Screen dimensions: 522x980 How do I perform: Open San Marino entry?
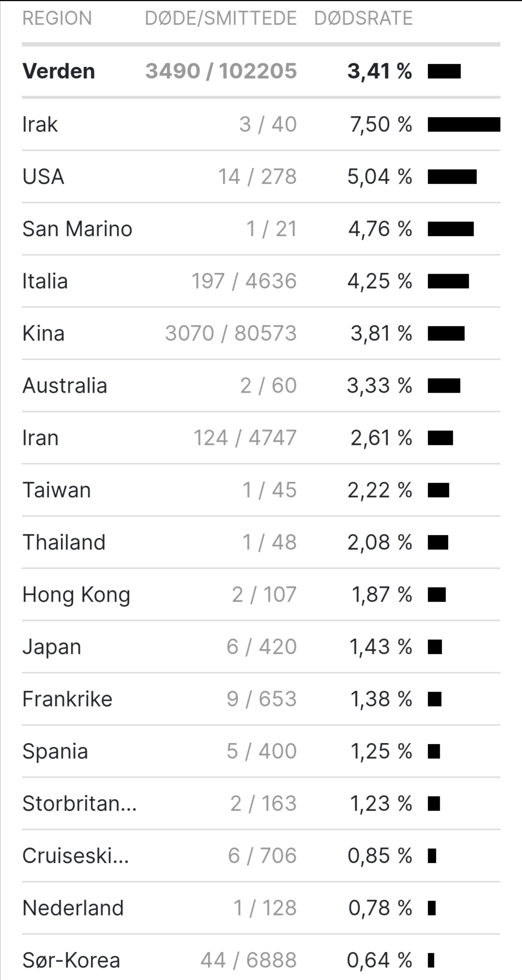pyautogui.click(x=261, y=229)
